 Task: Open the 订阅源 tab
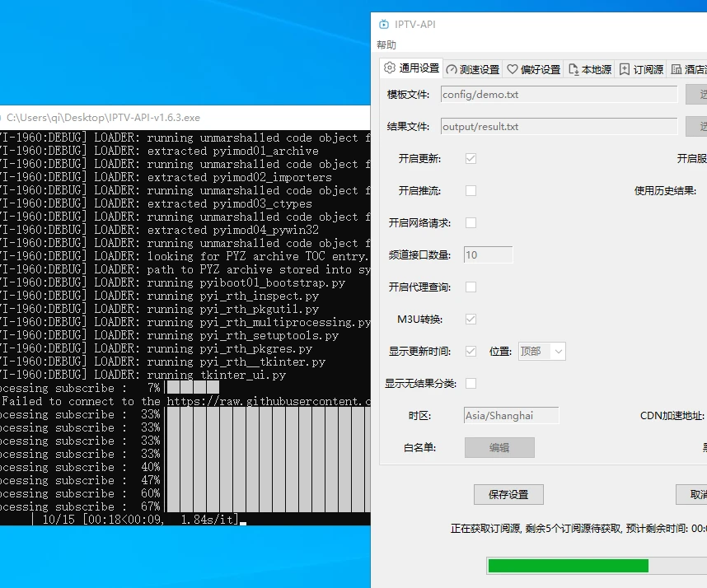click(x=642, y=69)
